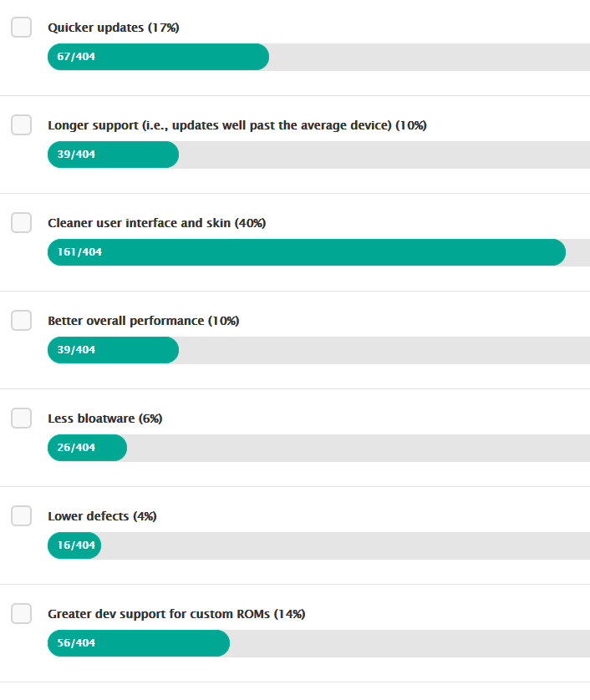Click the 26/404 result bar
The width and height of the screenshot is (590, 700).
87,448
